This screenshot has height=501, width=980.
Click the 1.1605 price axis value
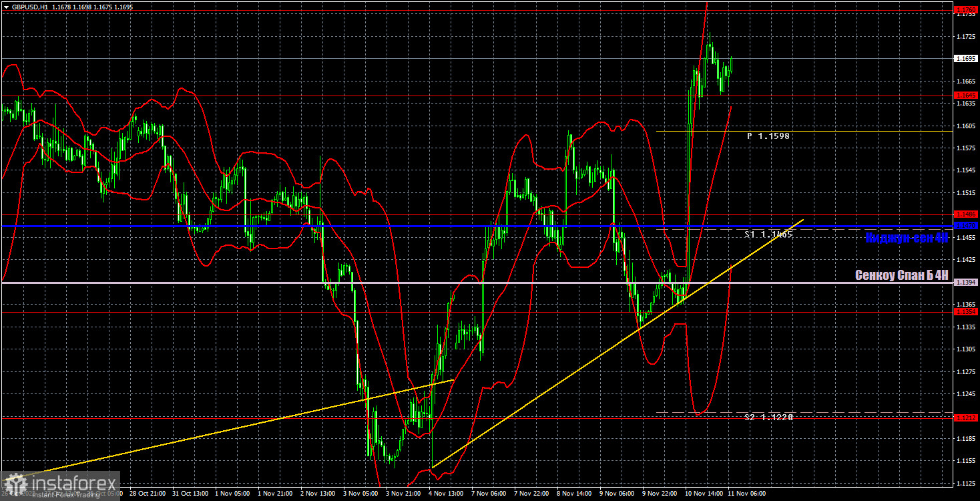(x=966, y=126)
